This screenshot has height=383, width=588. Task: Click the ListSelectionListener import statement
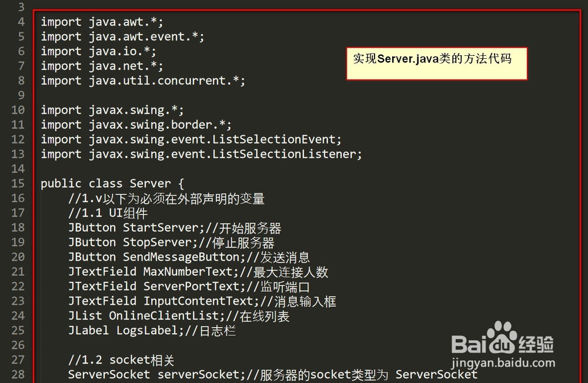click(x=201, y=154)
